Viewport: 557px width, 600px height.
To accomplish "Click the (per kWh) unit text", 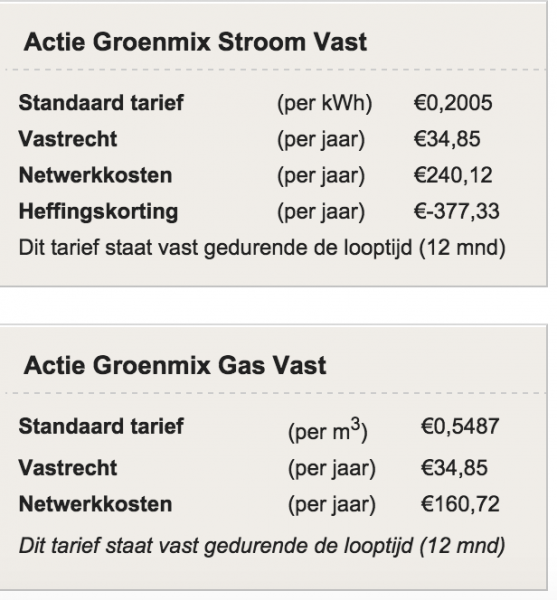I will click(324, 103).
